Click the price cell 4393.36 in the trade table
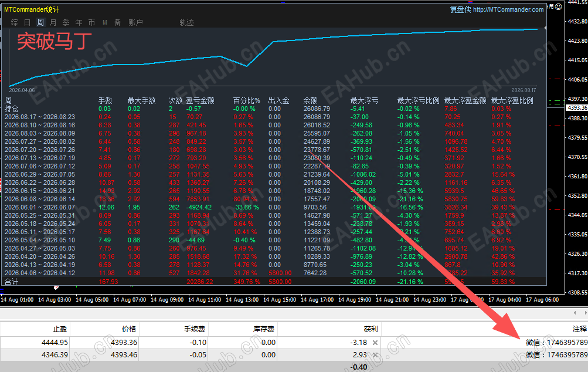The height and width of the screenshot is (372, 588). coord(124,342)
